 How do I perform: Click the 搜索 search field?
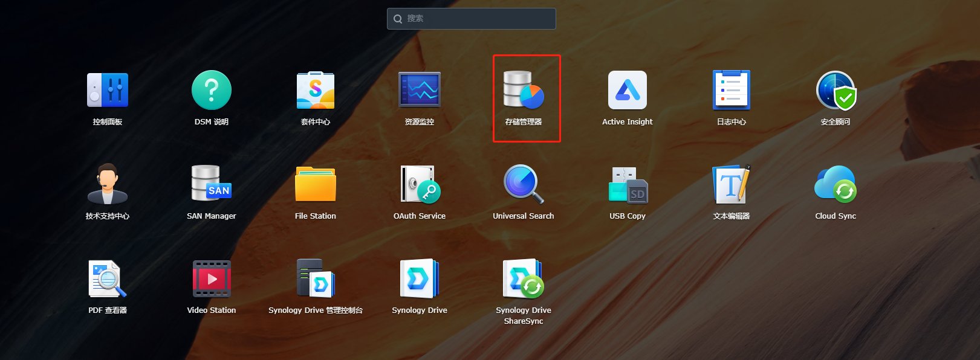(x=472, y=19)
